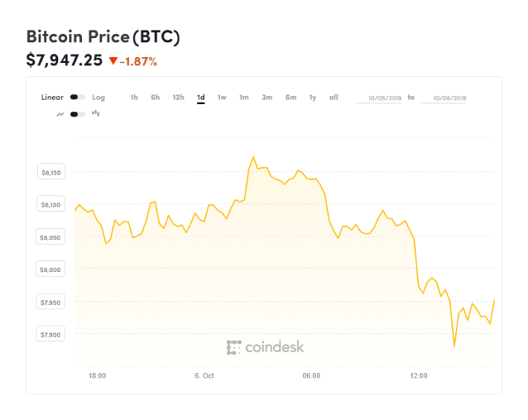
Task: Switch to the 1w range
Action: coord(222,97)
